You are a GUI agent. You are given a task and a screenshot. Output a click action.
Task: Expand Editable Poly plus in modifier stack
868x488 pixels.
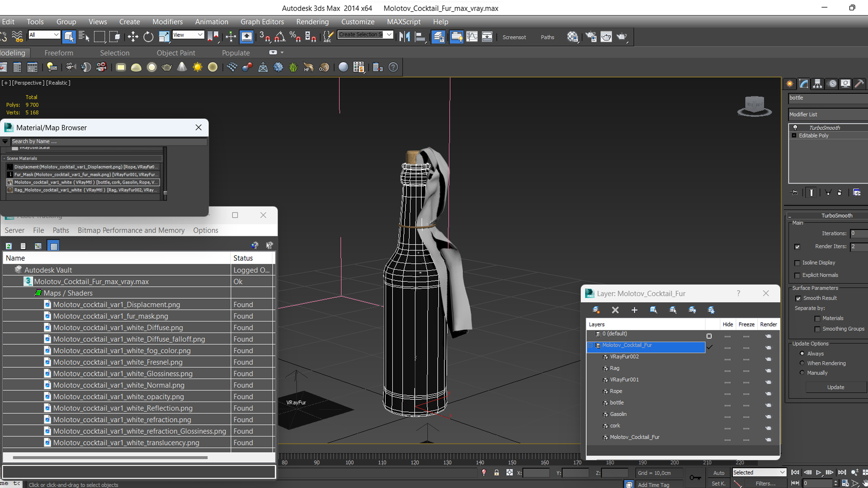(794, 136)
